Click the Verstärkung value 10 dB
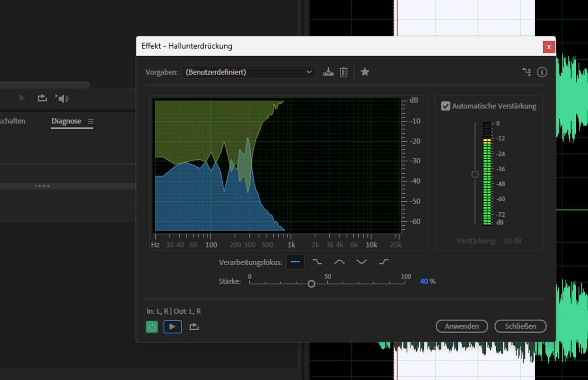Viewport: 588px width, 380px height. tap(512, 241)
